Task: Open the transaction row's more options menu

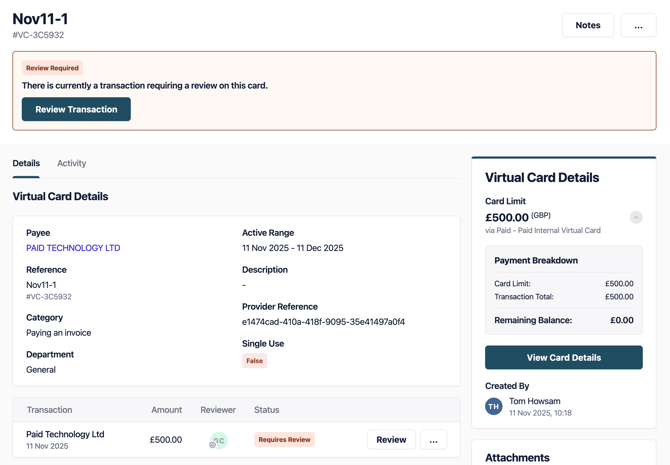Action: click(433, 440)
